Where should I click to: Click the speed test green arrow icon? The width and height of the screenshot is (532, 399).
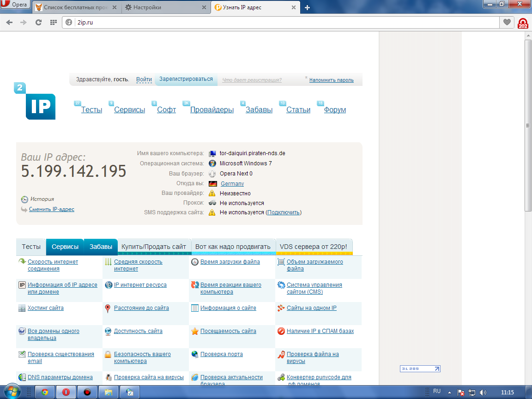pyautogui.click(x=22, y=261)
